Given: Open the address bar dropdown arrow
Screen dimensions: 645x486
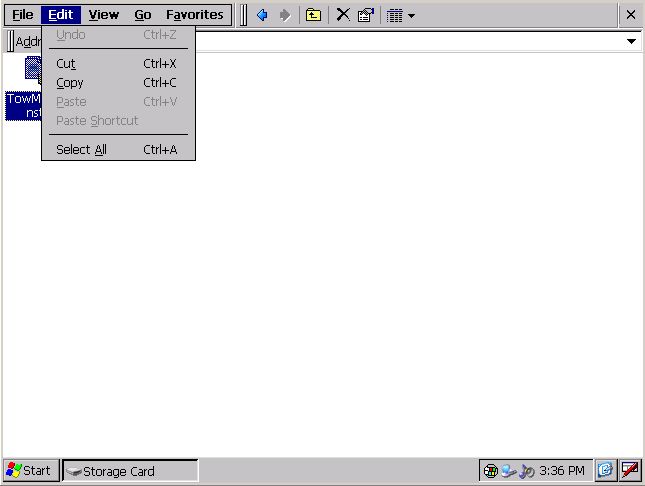Looking at the screenshot, I should [631, 41].
